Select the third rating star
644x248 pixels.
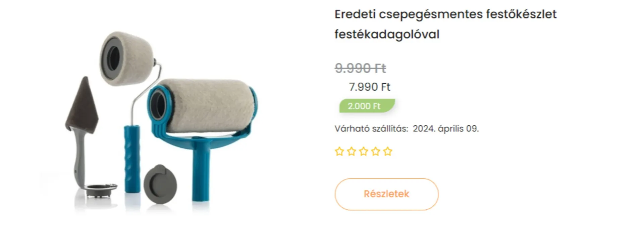364,152
